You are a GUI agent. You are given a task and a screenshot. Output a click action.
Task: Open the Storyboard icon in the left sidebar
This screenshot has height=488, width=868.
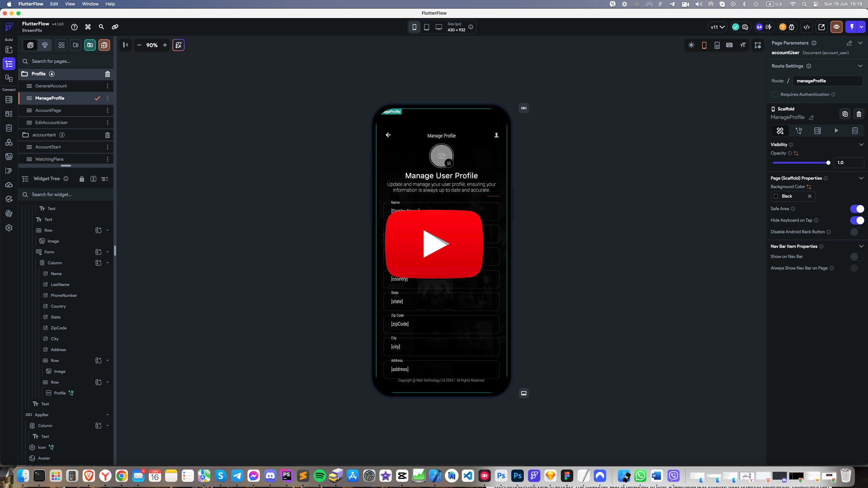pos(9,78)
